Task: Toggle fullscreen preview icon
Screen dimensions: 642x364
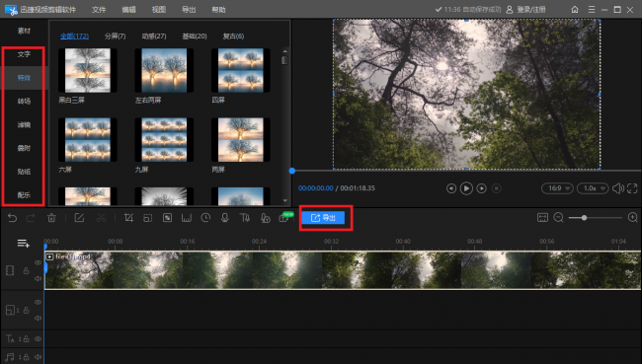Action: point(632,188)
